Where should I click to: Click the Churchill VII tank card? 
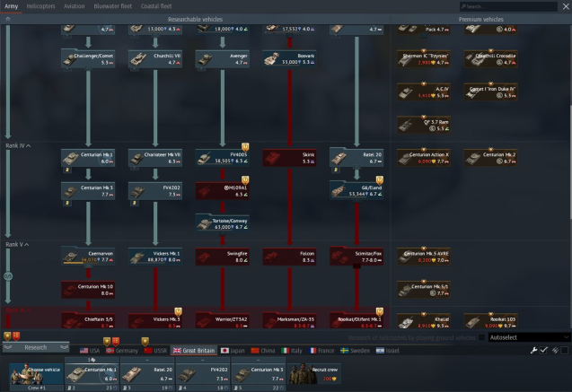coord(156,59)
